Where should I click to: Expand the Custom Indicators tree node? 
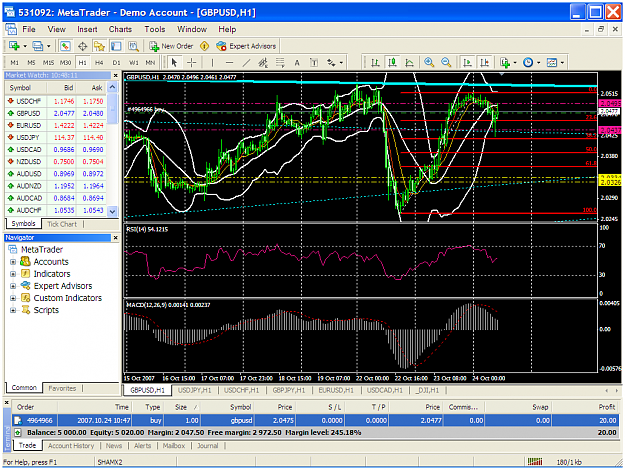tap(13, 298)
